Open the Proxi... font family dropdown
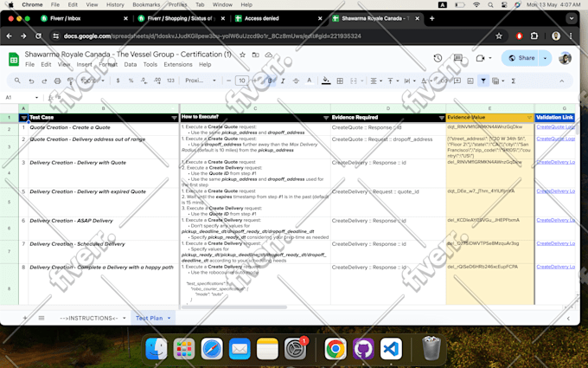Image resolution: width=588 pixels, height=368 pixels. pos(201,81)
